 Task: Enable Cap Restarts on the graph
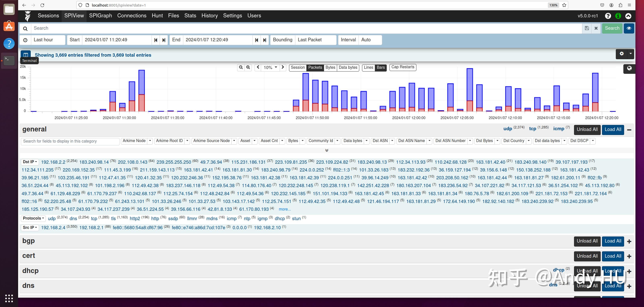403,67
